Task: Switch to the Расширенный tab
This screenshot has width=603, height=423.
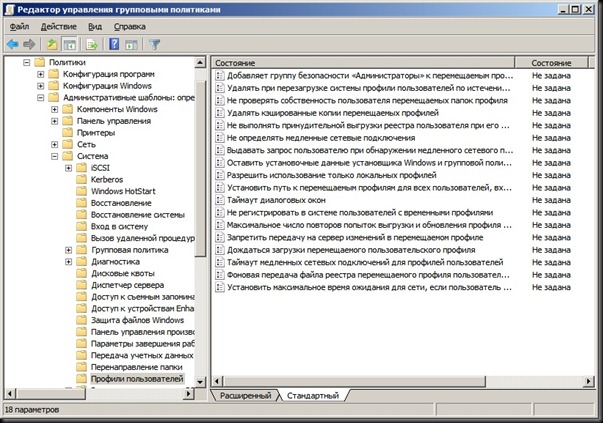Action: point(245,396)
